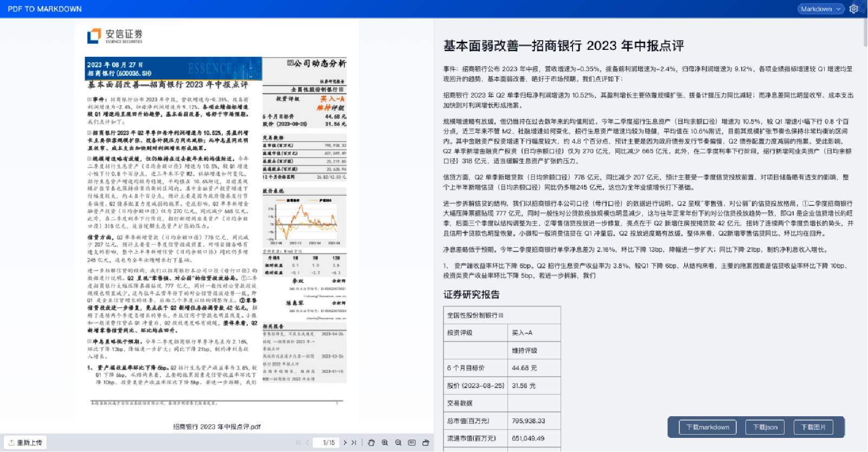The width and height of the screenshot is (868, 452).
Task: Click the 安信证券 logo in PDF
Action: coord(115,36)
